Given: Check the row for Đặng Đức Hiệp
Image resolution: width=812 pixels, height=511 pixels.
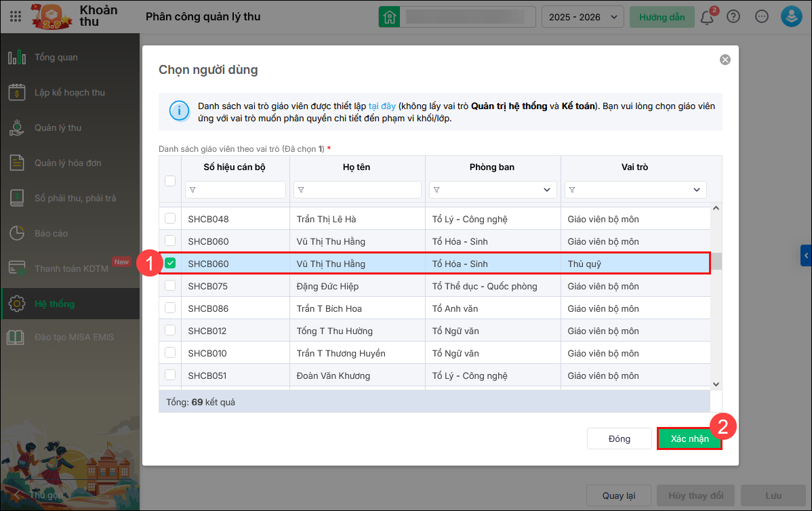Looking at the screenshot, I should click(170, 285).
